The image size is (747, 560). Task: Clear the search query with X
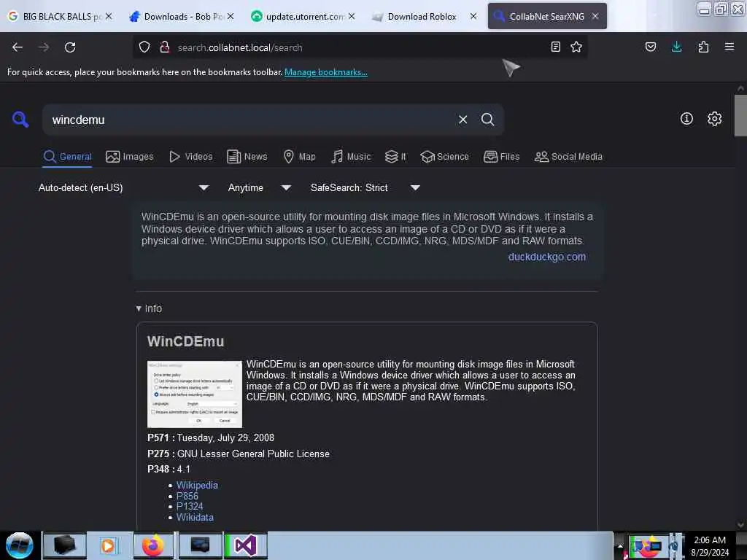(x=462, y=120)
